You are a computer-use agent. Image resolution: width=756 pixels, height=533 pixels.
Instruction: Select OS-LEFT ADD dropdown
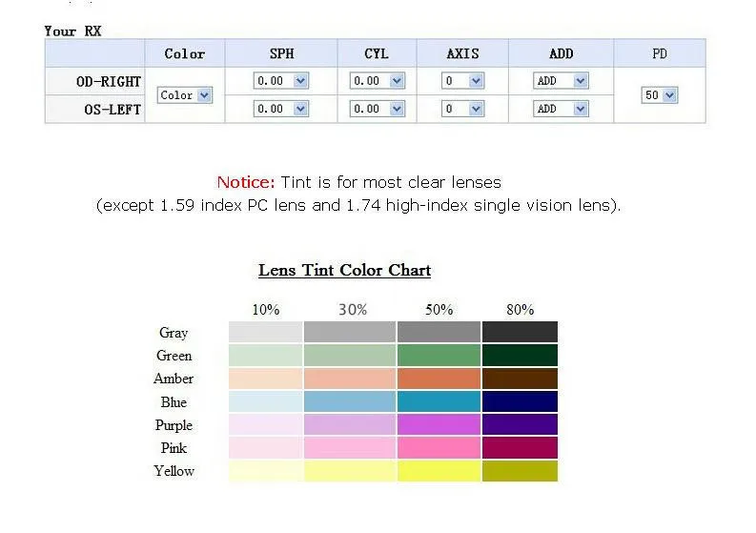[561, 109]
